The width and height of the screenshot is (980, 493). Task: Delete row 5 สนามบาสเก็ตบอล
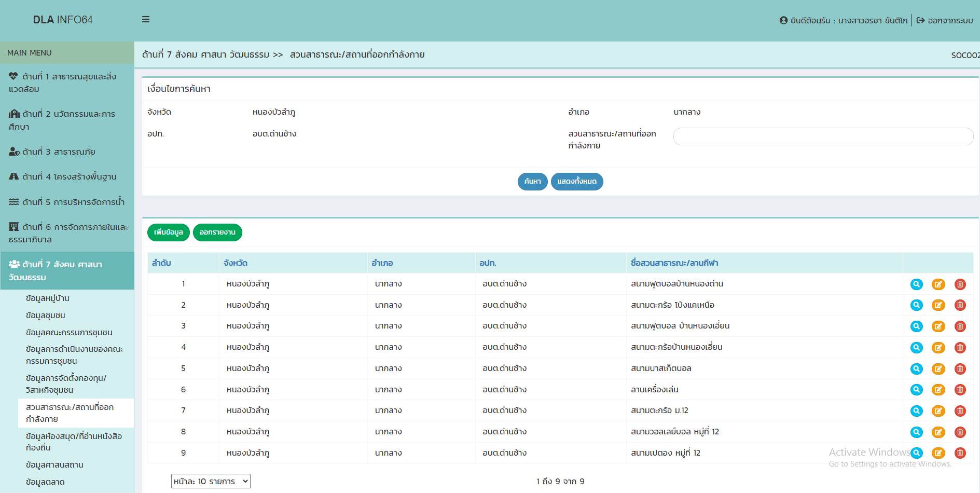click(x=960, y=369)
